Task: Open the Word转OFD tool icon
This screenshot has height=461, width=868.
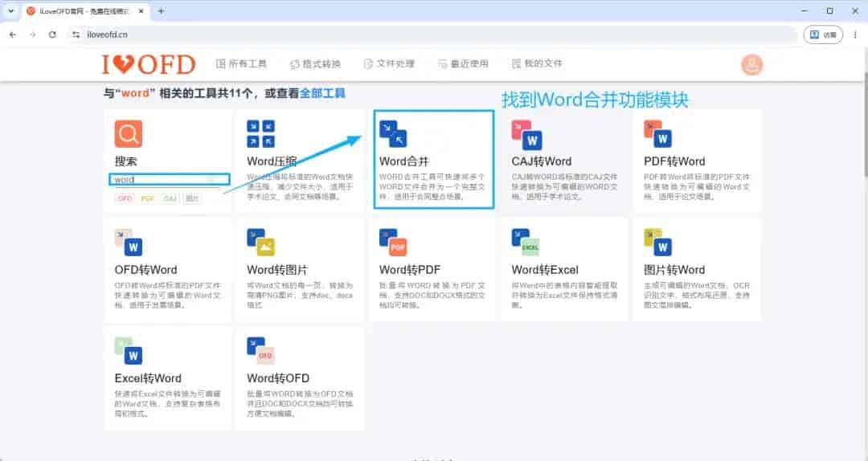Action: (x=260, y=351)
